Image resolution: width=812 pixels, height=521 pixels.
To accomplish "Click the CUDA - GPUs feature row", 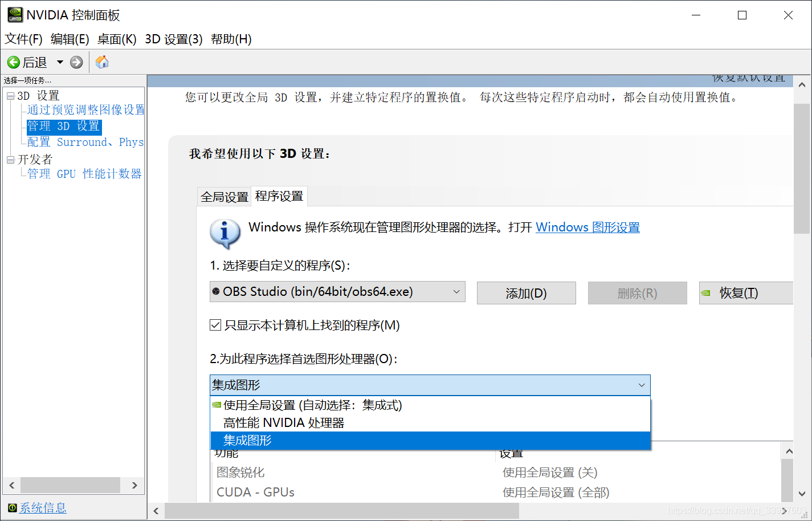I will [255, 492].
